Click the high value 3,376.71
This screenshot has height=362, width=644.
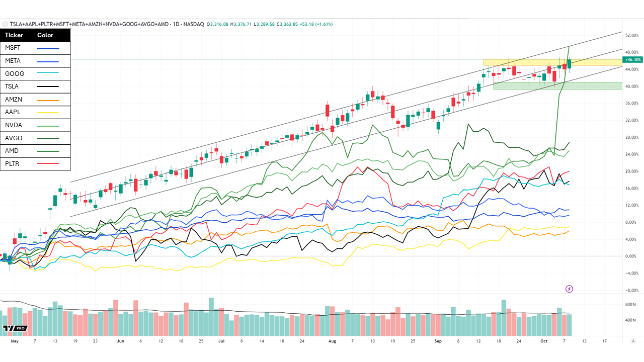242,24
